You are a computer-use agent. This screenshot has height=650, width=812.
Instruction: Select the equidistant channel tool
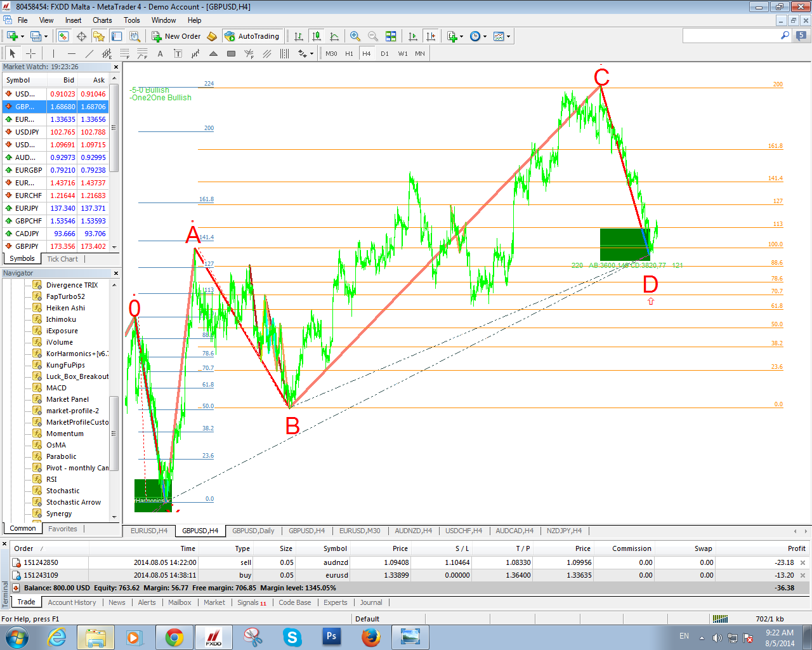tap(107, 53)
